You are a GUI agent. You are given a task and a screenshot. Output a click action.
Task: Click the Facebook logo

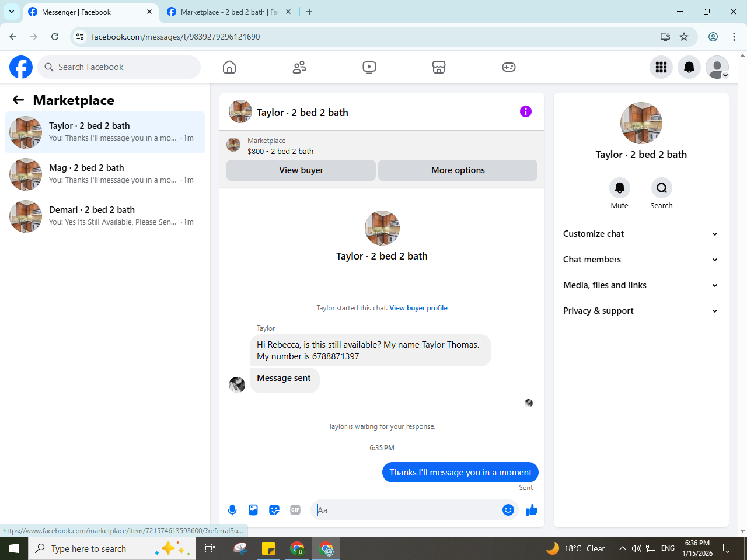click(x=21, y=67)
